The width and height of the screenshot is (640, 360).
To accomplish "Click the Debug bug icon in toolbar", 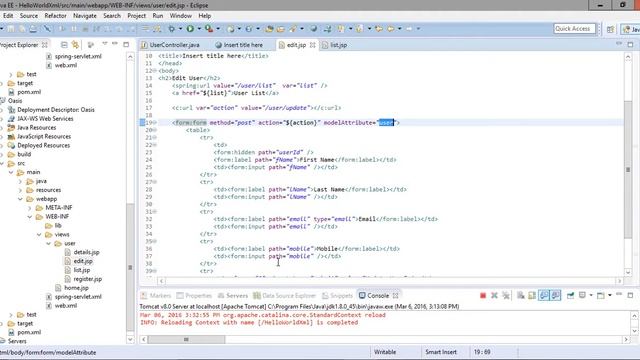I will tap(172, 29).
